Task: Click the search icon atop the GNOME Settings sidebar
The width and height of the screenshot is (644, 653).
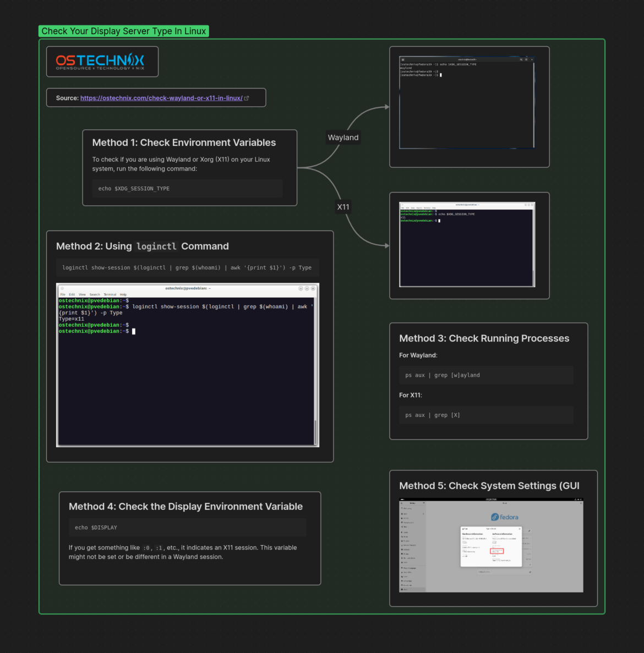Action: tap(401, 503)
